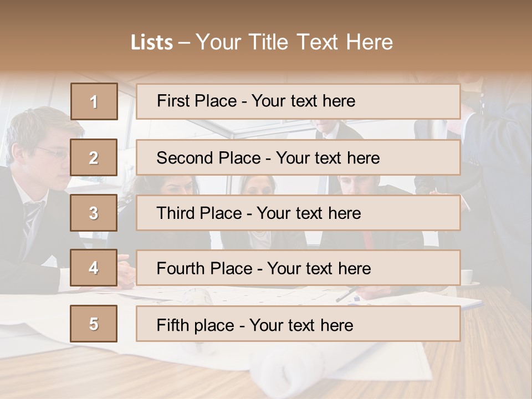Viewport: 532px width, 399px height.
Task: Click the number 5 box
Action: point(94,324)
